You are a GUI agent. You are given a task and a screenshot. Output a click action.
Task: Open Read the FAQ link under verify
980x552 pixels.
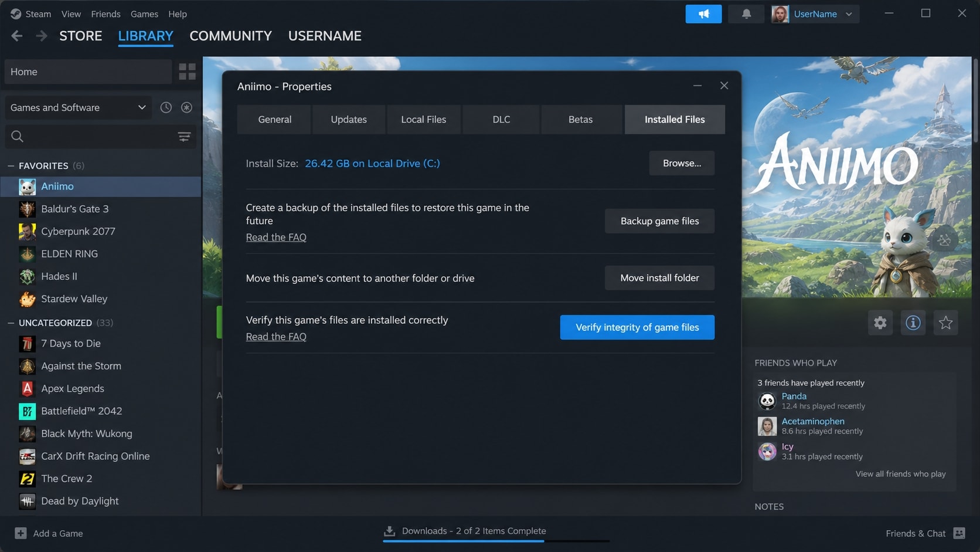click(x=276, y=337)
